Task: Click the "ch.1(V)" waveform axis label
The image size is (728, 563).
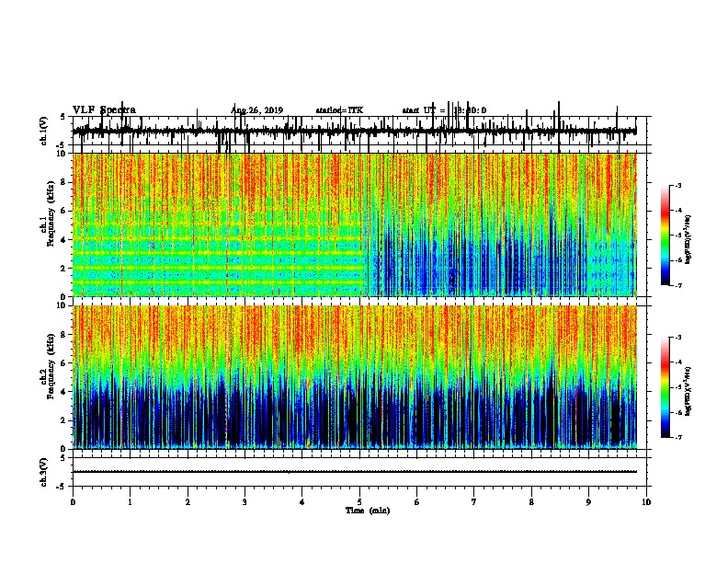Action: coord(43,131)
